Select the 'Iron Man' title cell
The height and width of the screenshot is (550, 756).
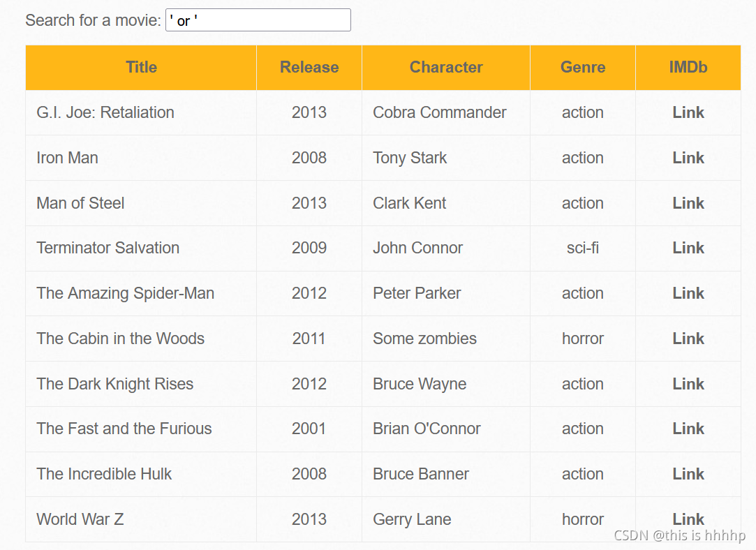click(141, 158)
